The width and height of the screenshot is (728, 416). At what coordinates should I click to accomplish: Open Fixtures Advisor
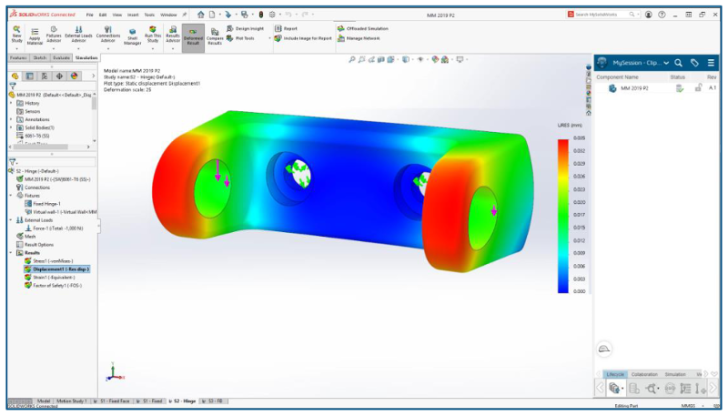pos(54,36)
